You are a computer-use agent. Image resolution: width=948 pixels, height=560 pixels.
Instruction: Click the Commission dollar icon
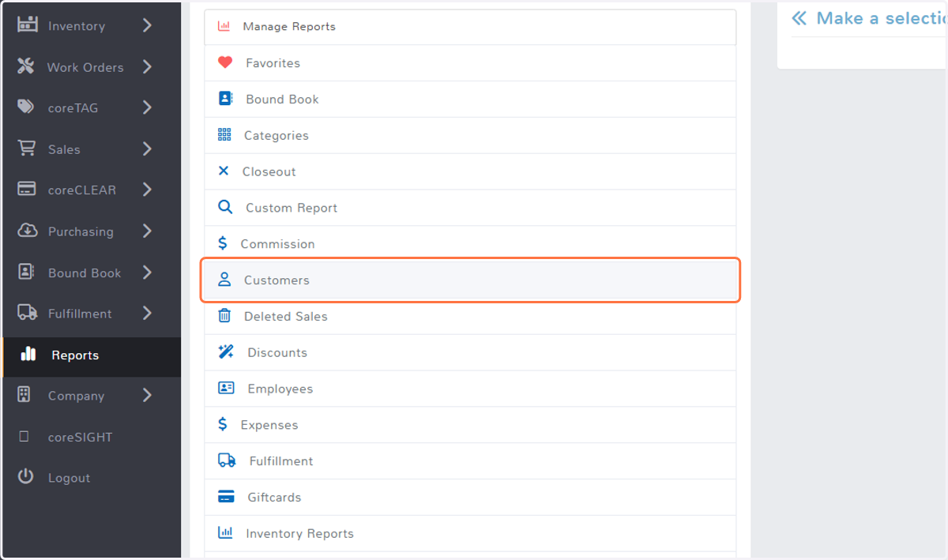[223, 243]
